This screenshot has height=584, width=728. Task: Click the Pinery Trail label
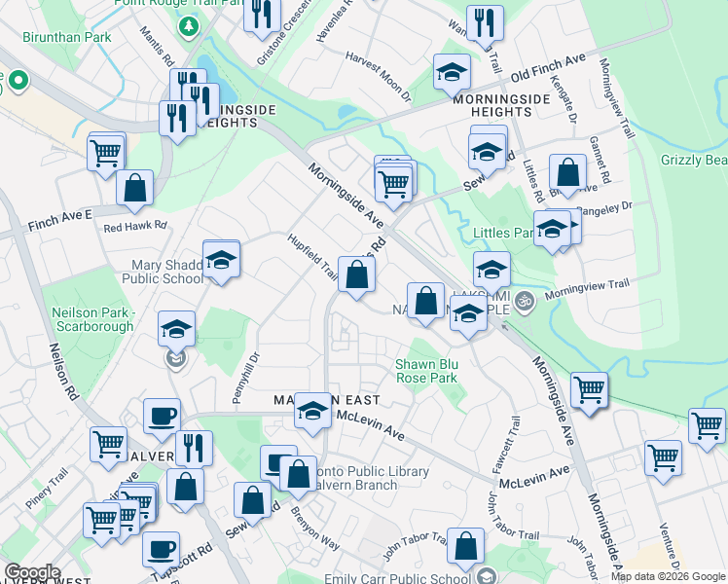(x=47, y=489)
